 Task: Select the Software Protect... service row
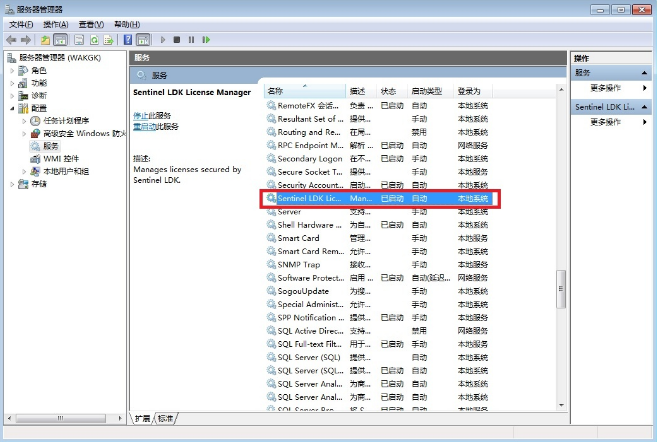pos(379,278)
